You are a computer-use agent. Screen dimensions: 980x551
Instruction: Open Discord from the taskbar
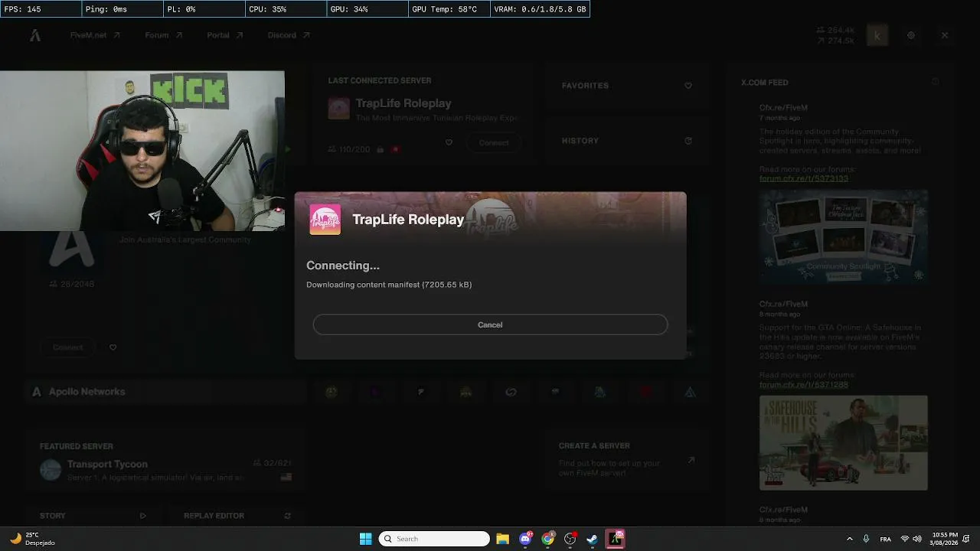click(525, 539)
